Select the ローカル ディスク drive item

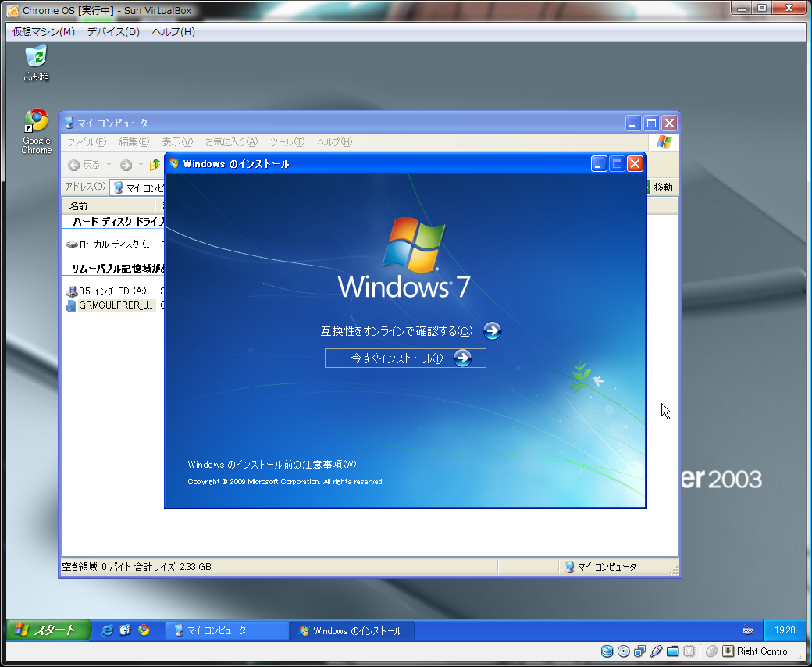108,244
